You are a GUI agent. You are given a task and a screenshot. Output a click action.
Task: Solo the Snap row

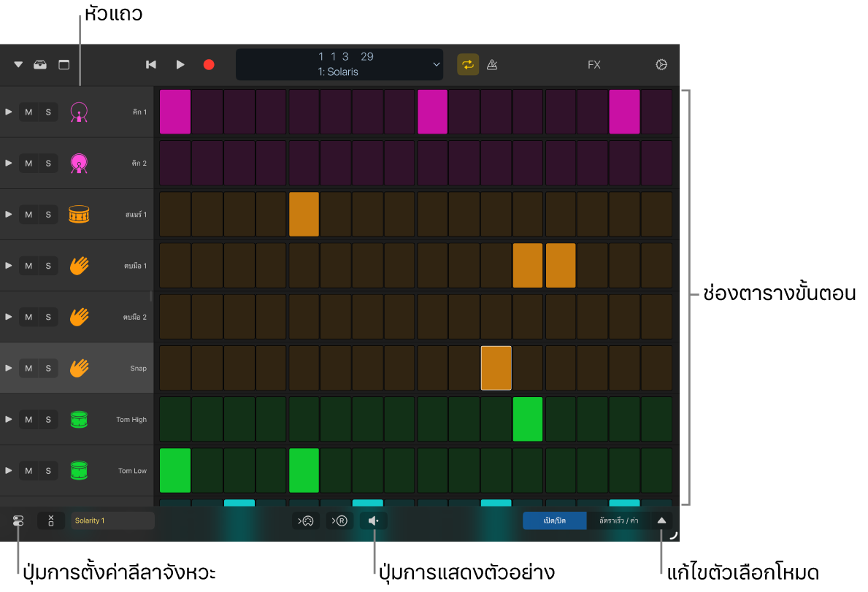[x=48, y=368]
